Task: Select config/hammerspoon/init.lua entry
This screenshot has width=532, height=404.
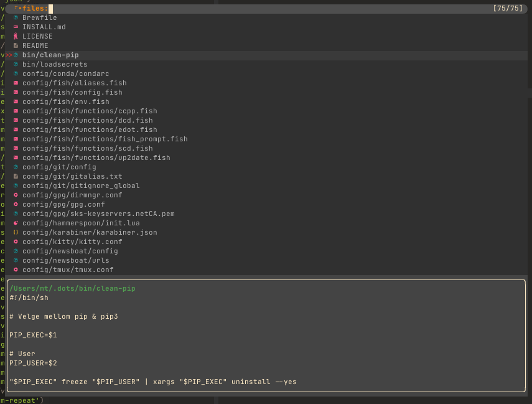Action: click(81, 223)
